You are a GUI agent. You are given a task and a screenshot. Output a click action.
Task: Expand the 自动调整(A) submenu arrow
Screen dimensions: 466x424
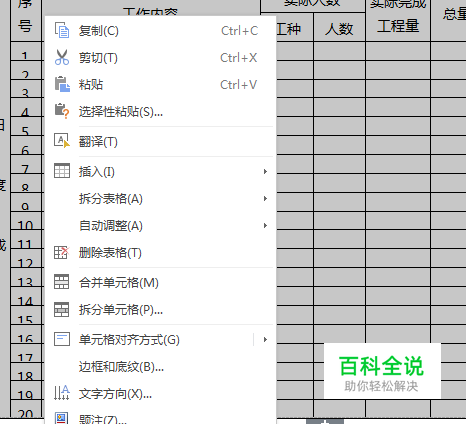click(x=265, y=225)
